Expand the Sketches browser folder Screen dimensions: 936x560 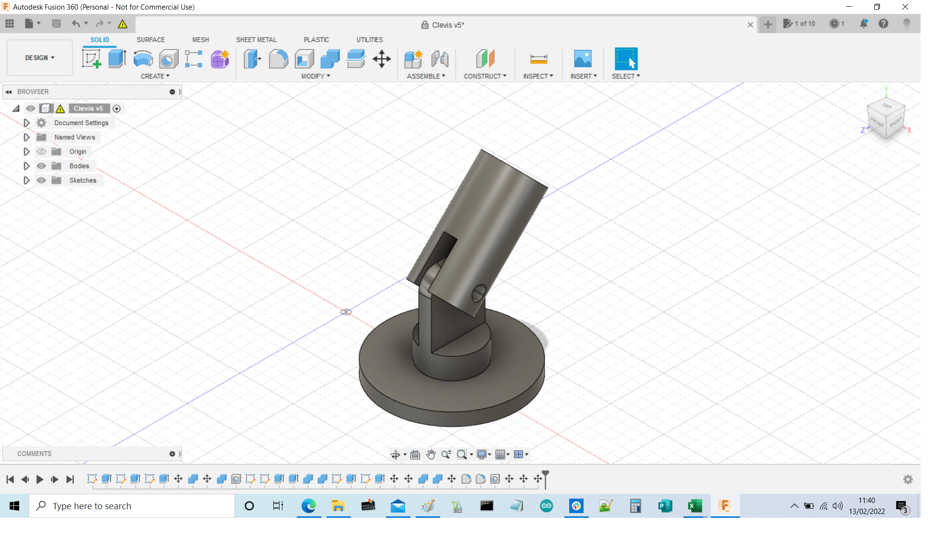[25, 180]
